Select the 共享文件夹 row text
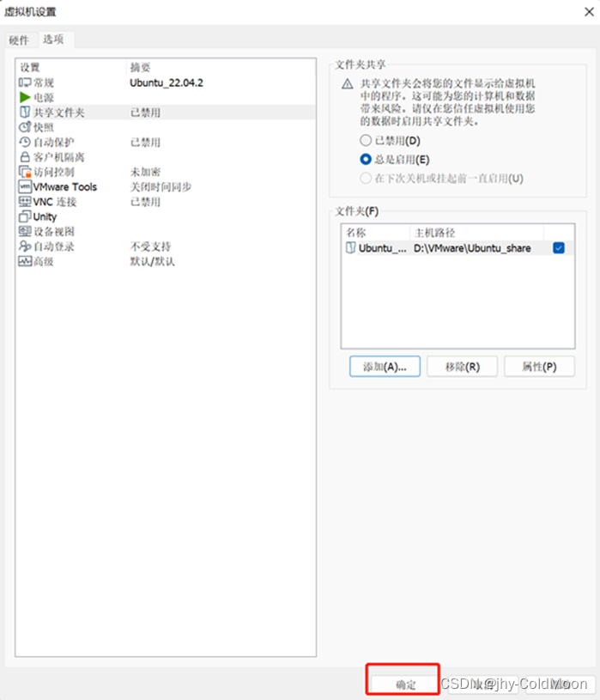This screenshot has height=700, width=600. [x=59, y=113]
